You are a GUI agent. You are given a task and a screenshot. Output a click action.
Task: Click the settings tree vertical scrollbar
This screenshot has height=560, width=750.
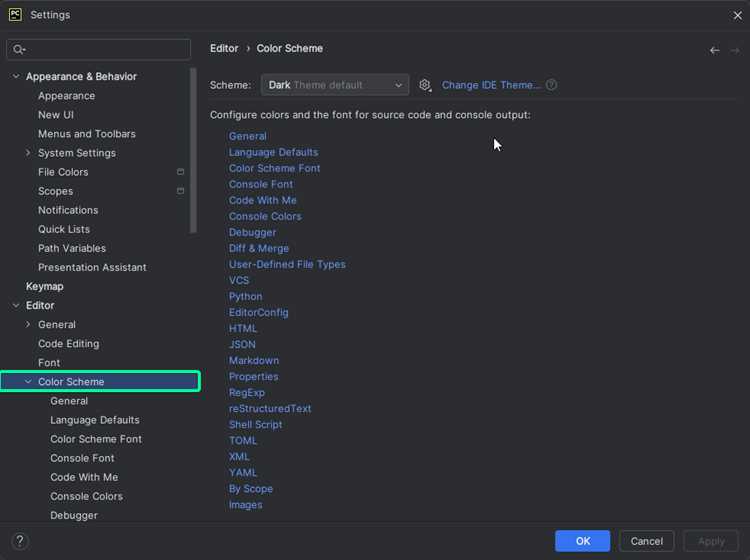[x=193, y=151]
